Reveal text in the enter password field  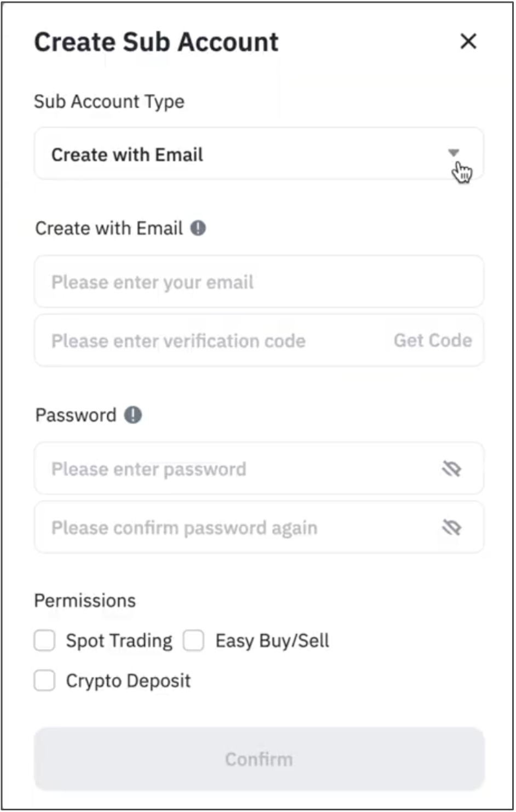[x=451, y=468]
